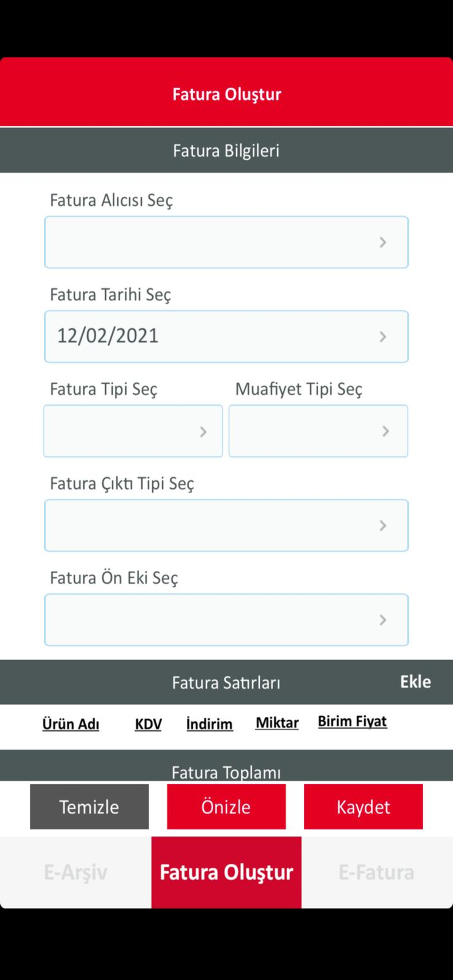Click the chevron in Fatura Ön Eki field
Viewport: 453px width, 980px height.
[x=383, y=620]
